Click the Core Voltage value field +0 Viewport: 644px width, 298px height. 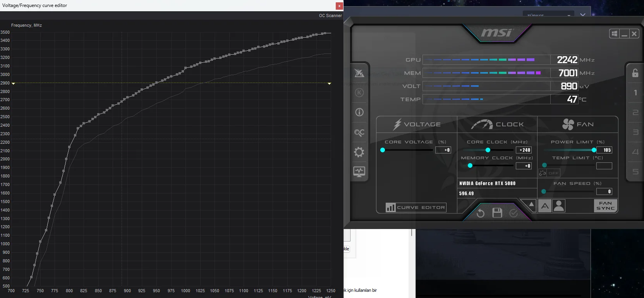[x=443, y=150]
